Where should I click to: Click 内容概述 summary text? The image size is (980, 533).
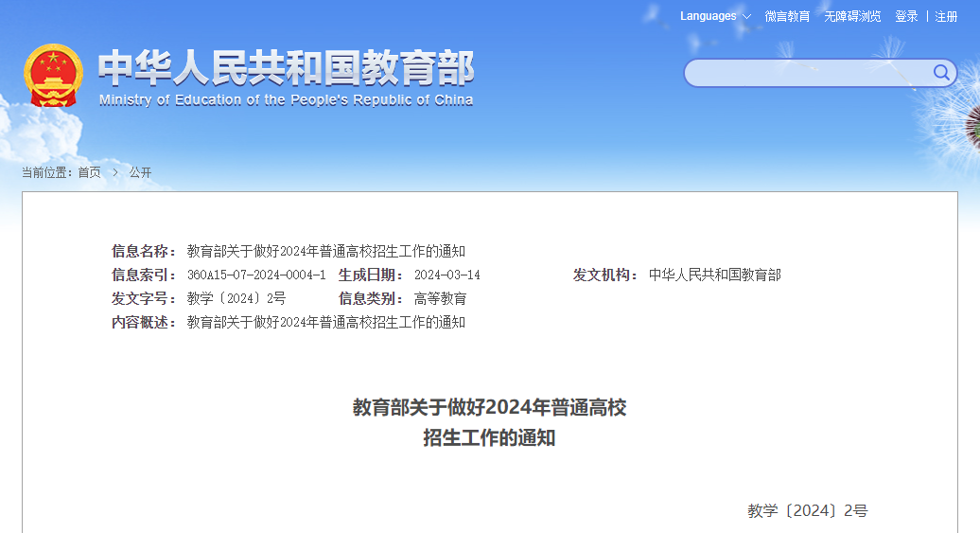(325, 322)
